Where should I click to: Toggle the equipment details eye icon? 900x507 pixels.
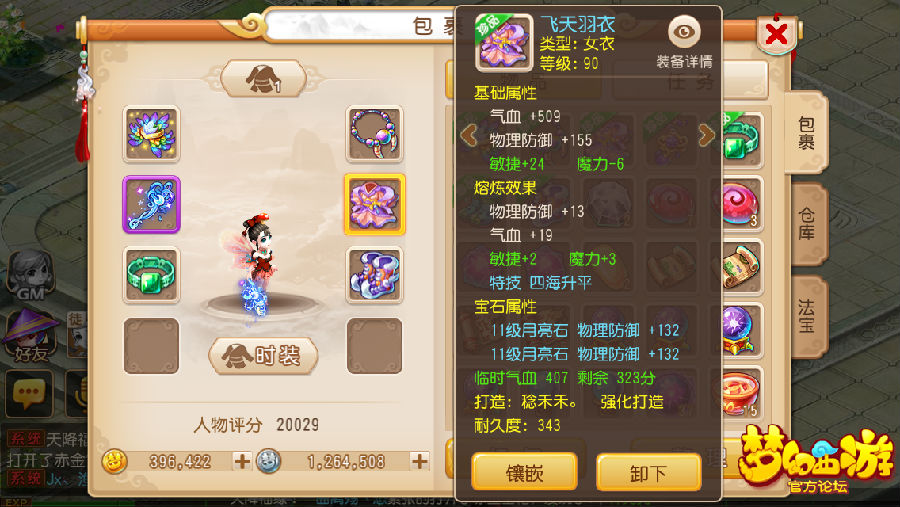[x=684, y=32]
